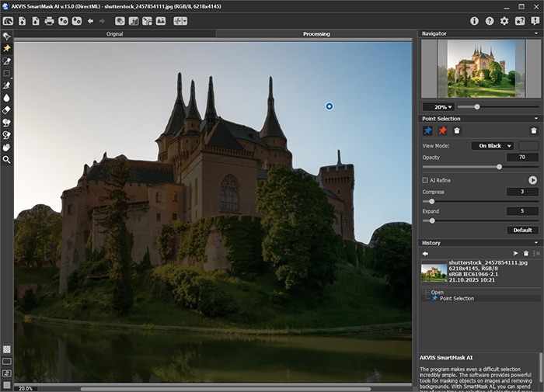This screenshot has height=392, width=544.
Task: Switch to the Original tab
Action: click(114, 34)
